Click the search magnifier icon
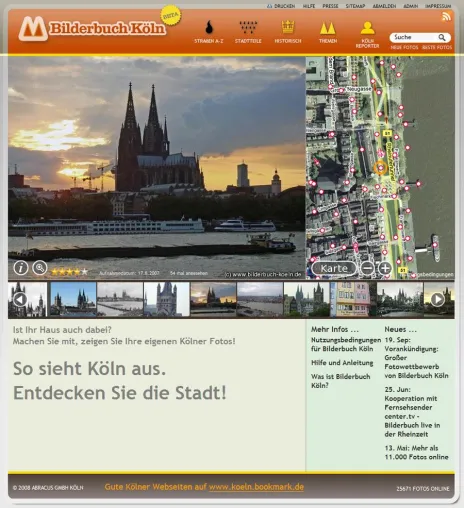This screenshot has height=508, width=464. click(x=442, y=37)
